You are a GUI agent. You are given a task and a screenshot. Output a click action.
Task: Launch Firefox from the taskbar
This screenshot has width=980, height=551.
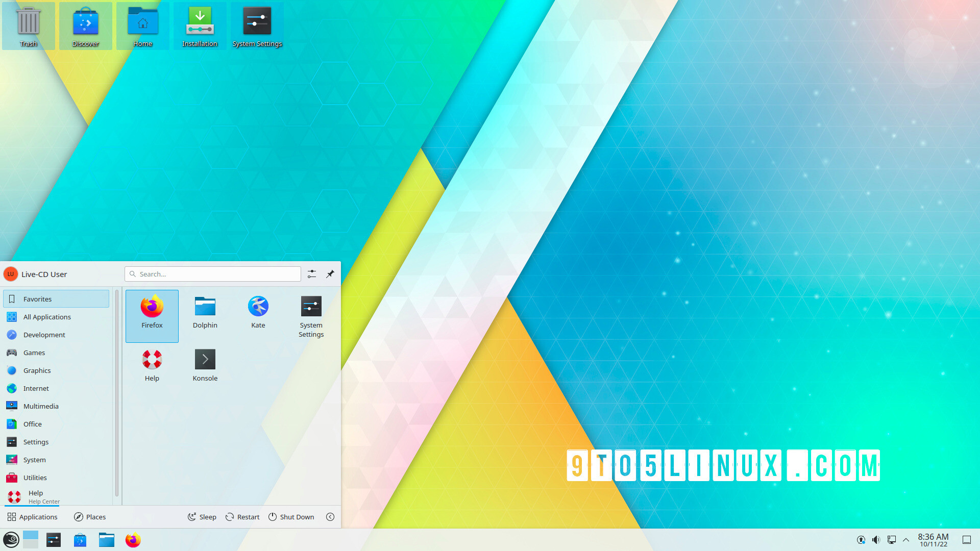[133, 540]
